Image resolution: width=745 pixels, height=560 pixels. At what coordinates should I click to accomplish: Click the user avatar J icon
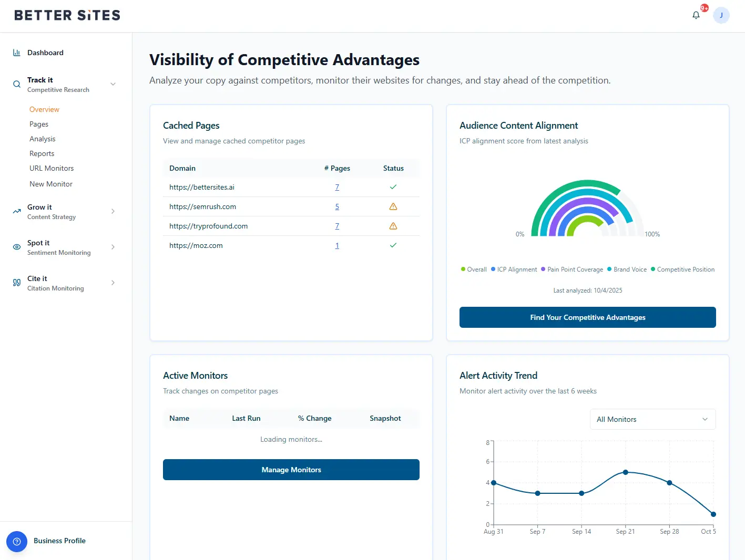click(x=721, y=15)
